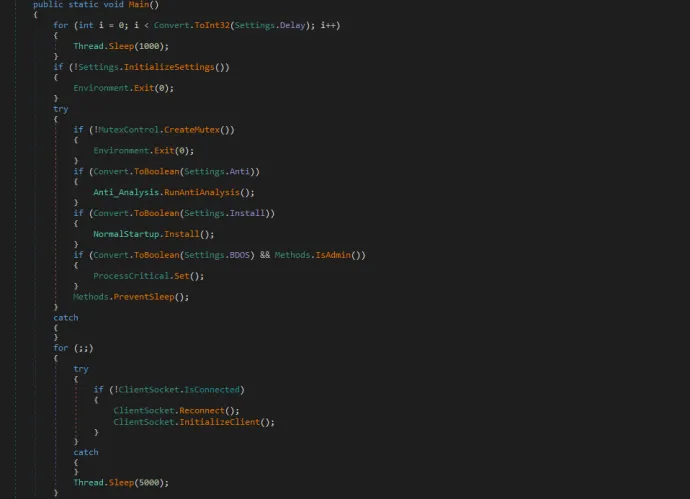690x499 pixels.
Task: Click the 'Reconnect' method call
Action: click(202, 411)
